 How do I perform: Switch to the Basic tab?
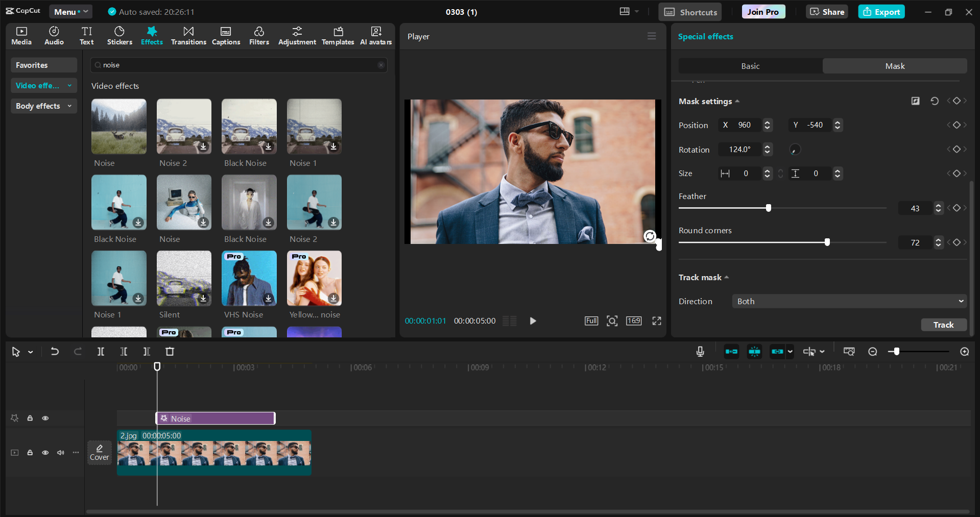coord(750,66)
